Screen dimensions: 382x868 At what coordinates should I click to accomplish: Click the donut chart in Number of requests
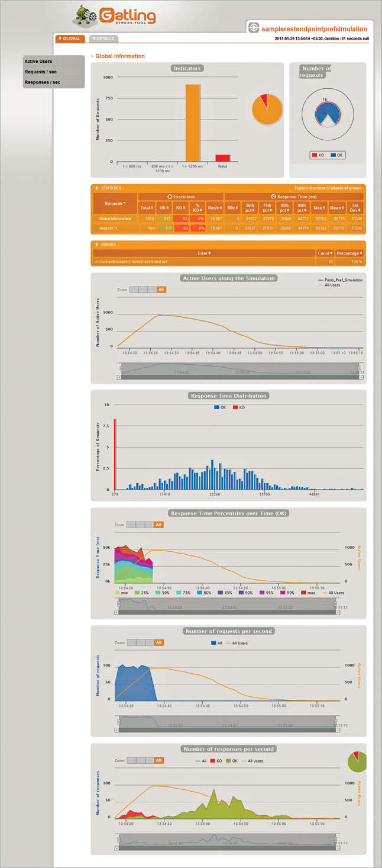pos(327,112)
